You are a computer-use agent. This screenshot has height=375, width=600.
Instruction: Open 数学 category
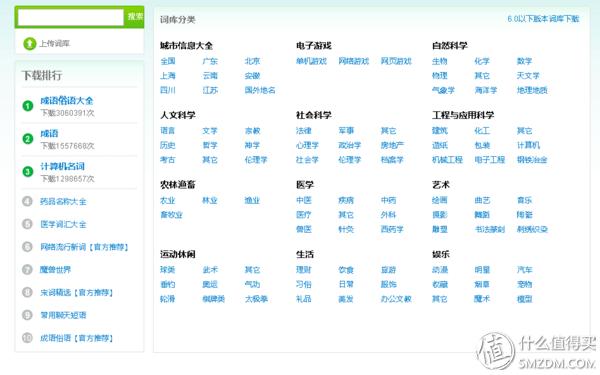pos(524,61)
